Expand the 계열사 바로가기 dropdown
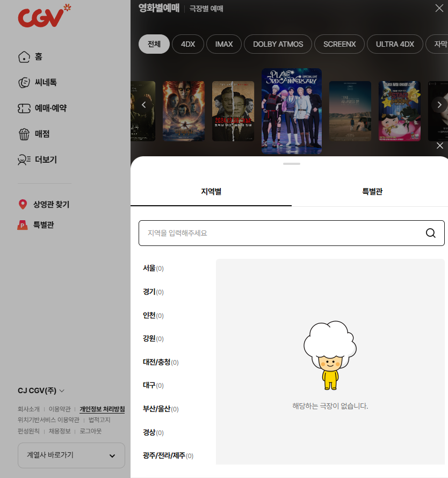448x478 pixels. click(x=71, y=455)
